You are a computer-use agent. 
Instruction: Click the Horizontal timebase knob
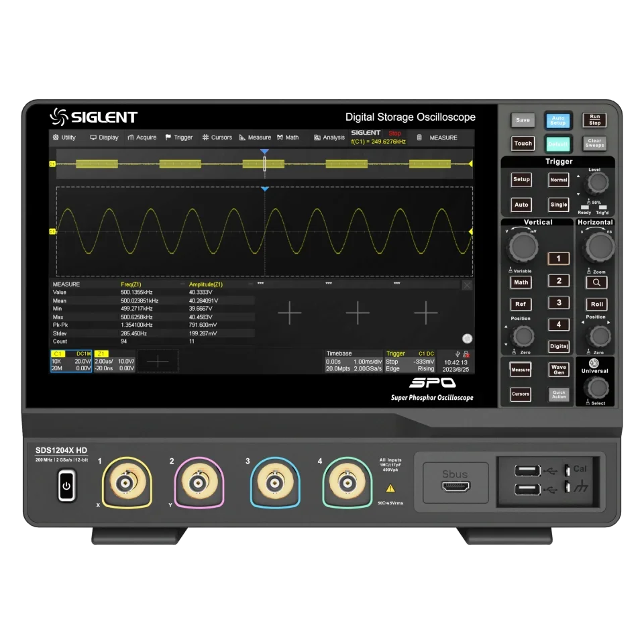tap(600, 248)
